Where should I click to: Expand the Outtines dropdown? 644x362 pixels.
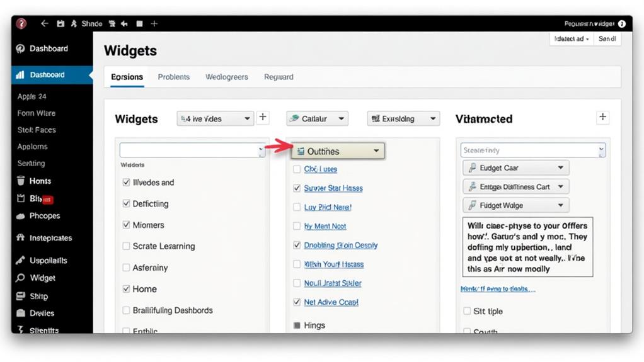(338, 151)
